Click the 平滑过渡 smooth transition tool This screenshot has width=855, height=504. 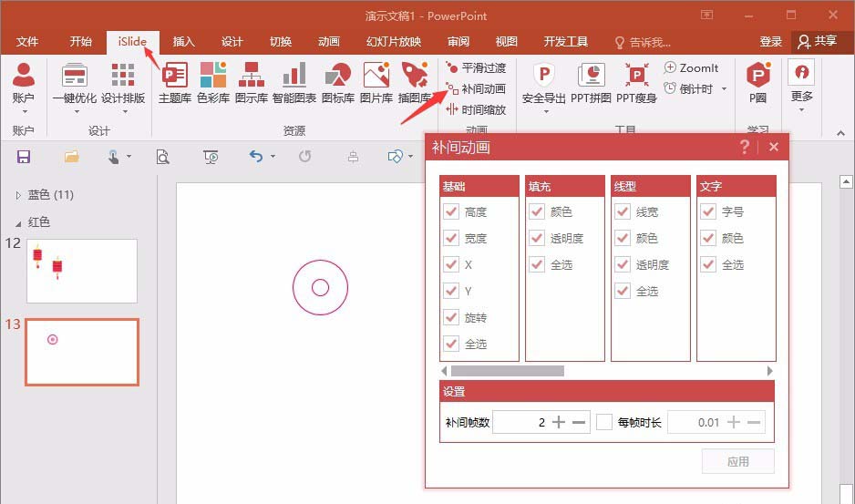[476, 67]
